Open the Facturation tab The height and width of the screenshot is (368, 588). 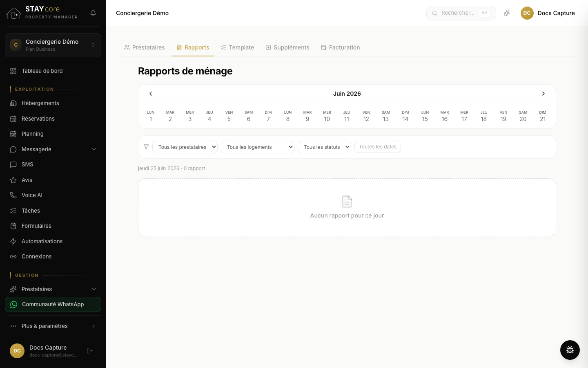pyautogui.click(x=341, y=47)
